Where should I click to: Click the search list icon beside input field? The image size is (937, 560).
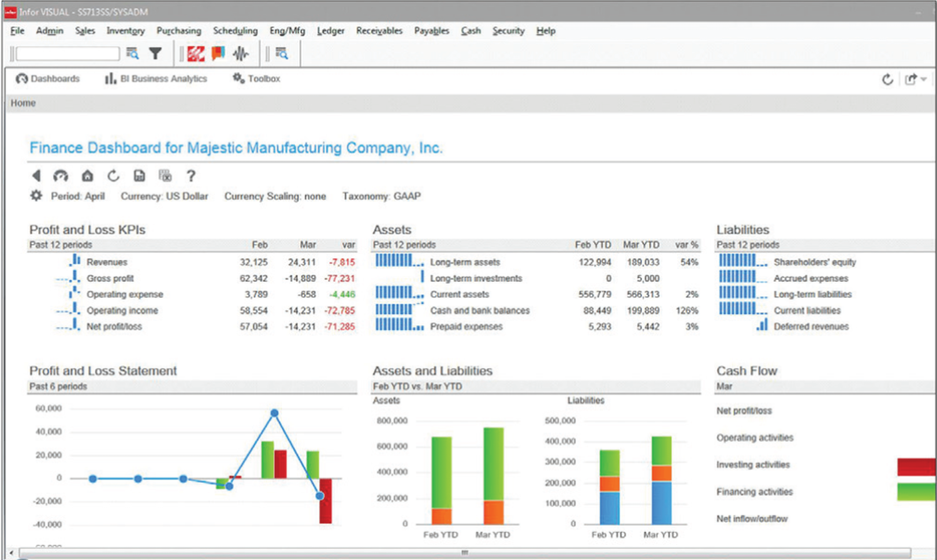click(132, 54)
